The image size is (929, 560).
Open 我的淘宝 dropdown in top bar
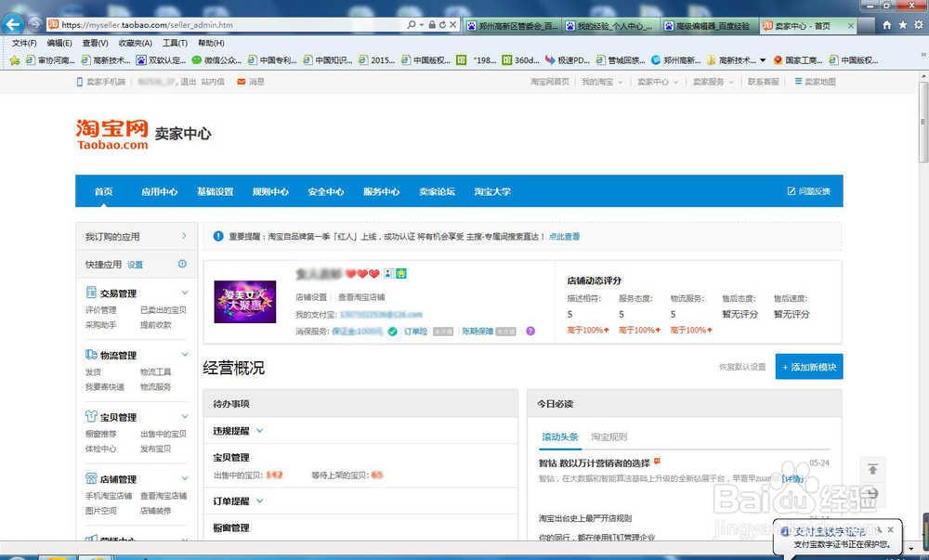602,82
